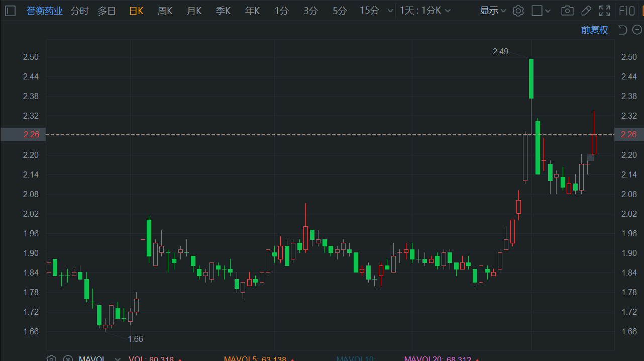Select the 年K period tab
The height and width of the screenshot is (361, 644).
[252, 11]
